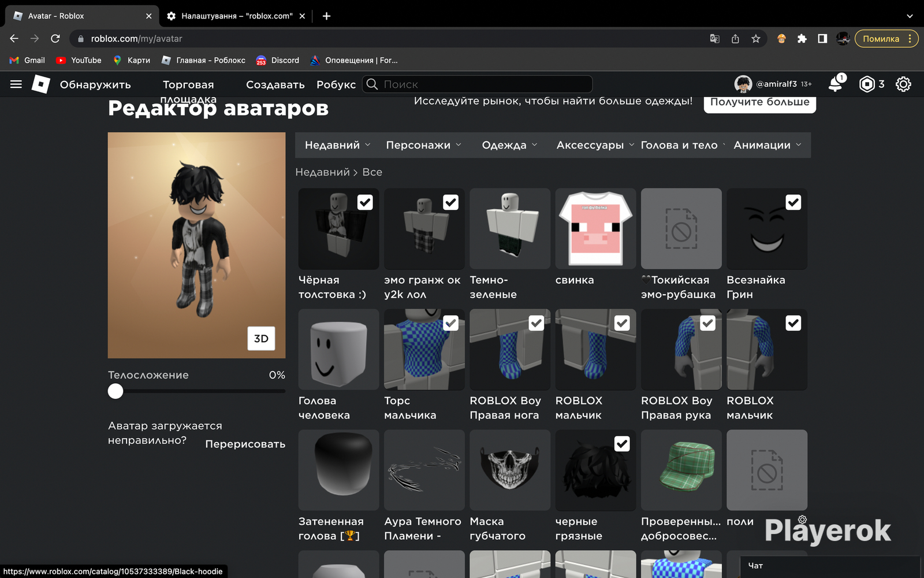
Task: Click the search magnifier icon in Roblox
Action: [x=372, y=84]
